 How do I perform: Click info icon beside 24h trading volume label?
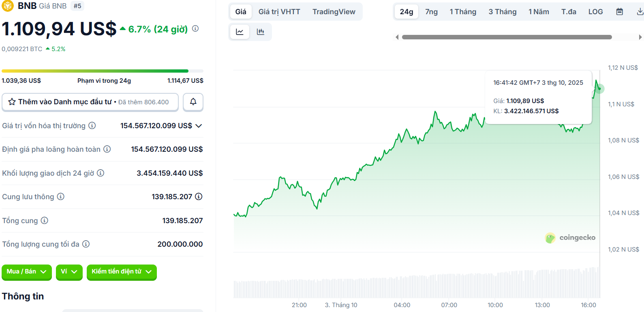click(101, 173)
